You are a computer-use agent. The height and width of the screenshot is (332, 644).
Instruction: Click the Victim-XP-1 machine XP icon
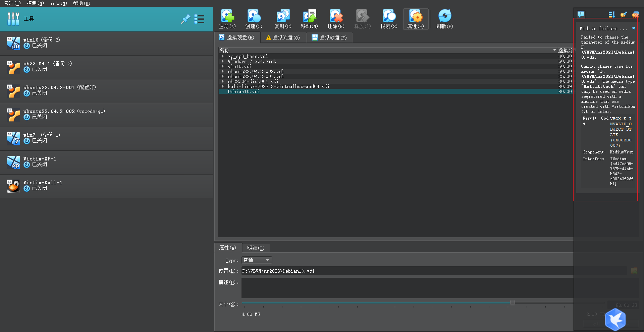click(13, 162)
